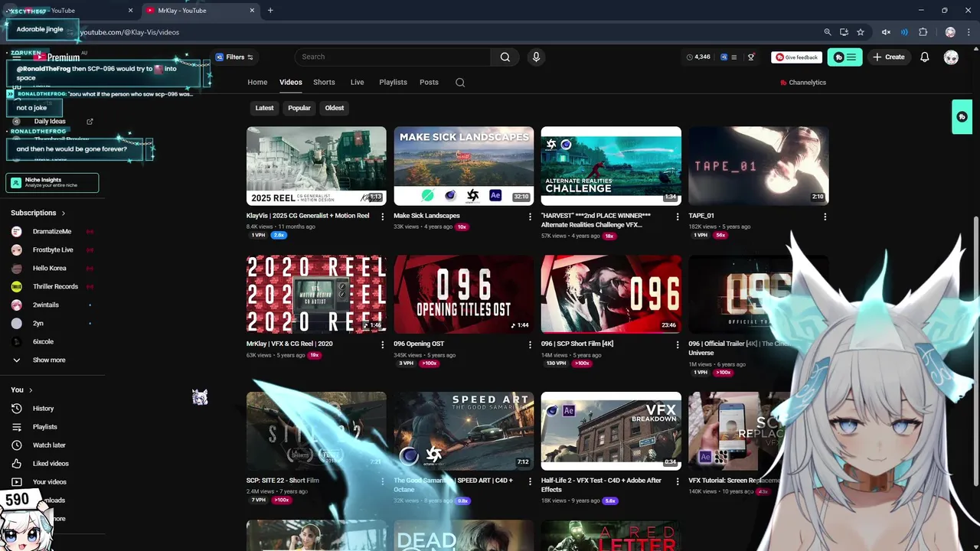Open notifications bell

point(925,57)
